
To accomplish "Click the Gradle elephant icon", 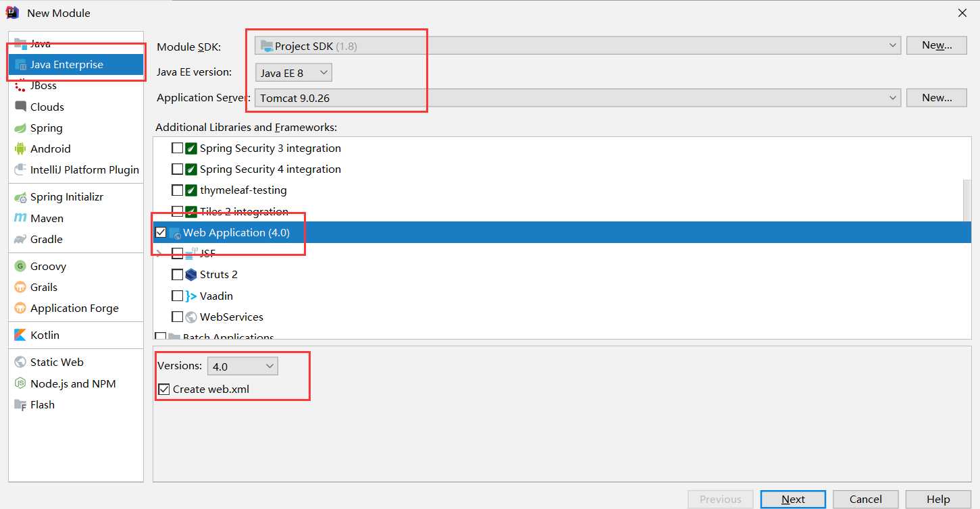I will pyautogui.click(x=20, y=240).
